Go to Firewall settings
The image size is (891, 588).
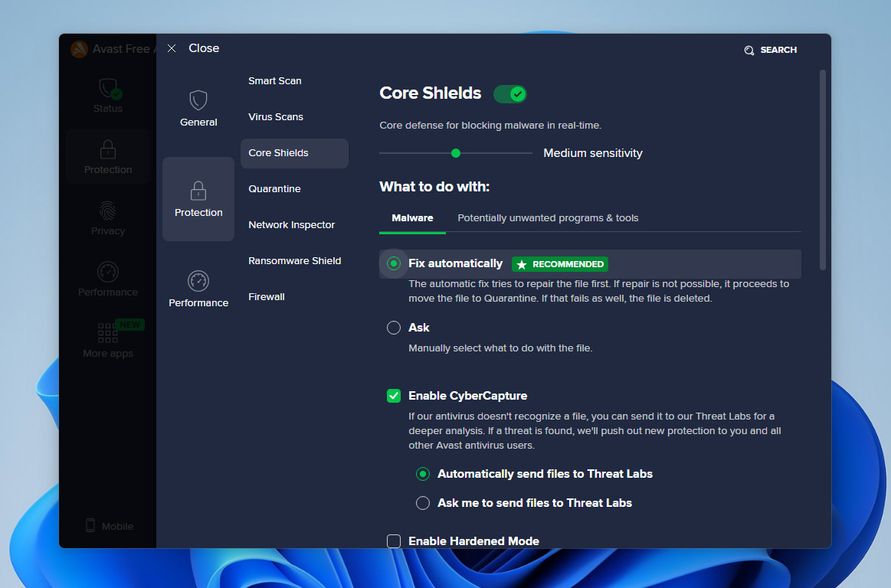pyautogui.click(x=267, y=297)
